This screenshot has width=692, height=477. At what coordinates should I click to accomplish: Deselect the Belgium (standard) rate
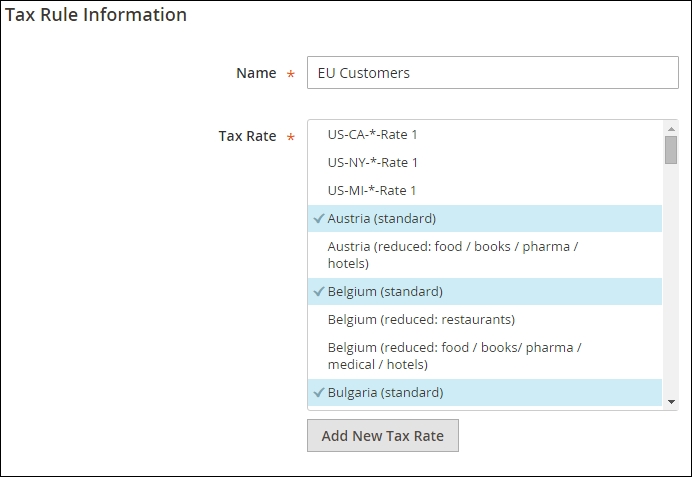[385, 292]
